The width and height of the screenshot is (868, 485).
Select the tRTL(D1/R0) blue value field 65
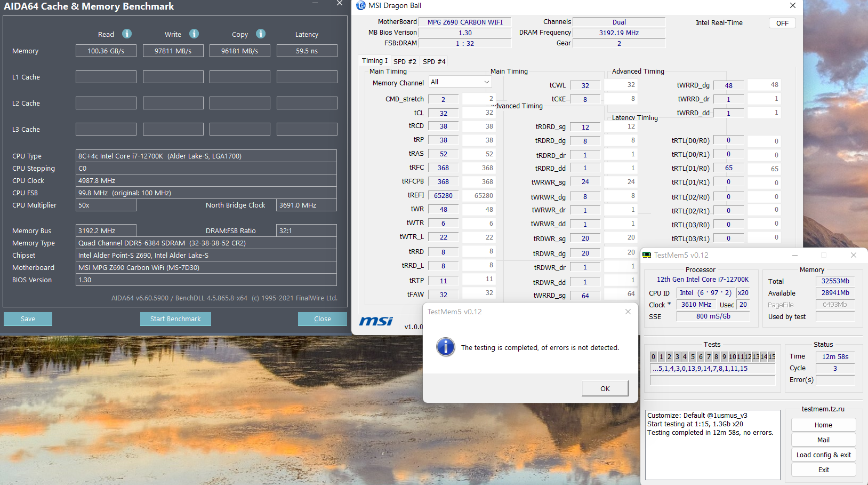[728, 168]
